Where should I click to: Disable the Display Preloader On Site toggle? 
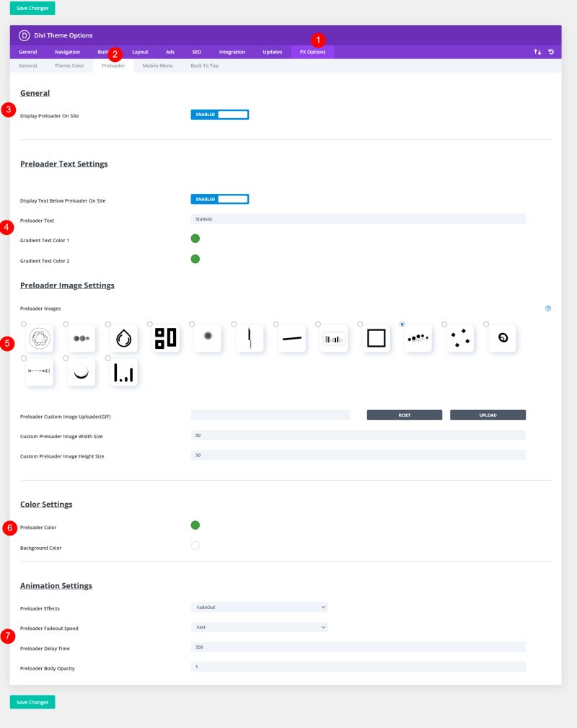(219, 114)
